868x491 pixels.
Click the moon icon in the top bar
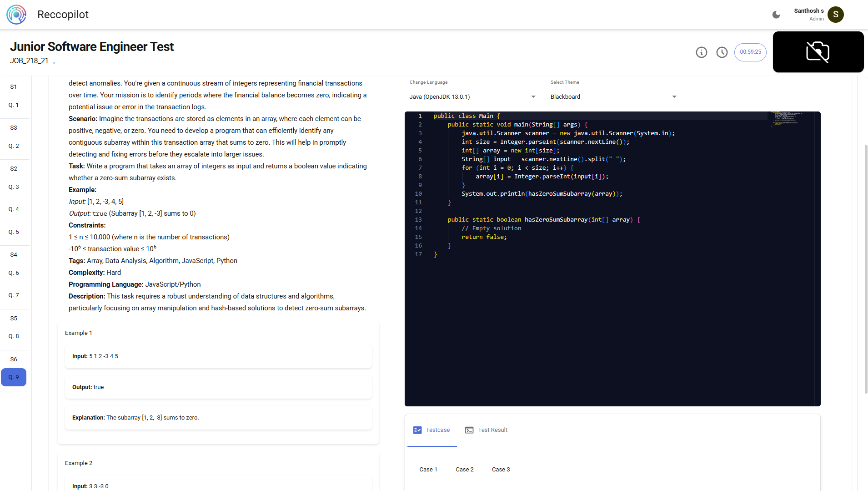pos(776,14)
